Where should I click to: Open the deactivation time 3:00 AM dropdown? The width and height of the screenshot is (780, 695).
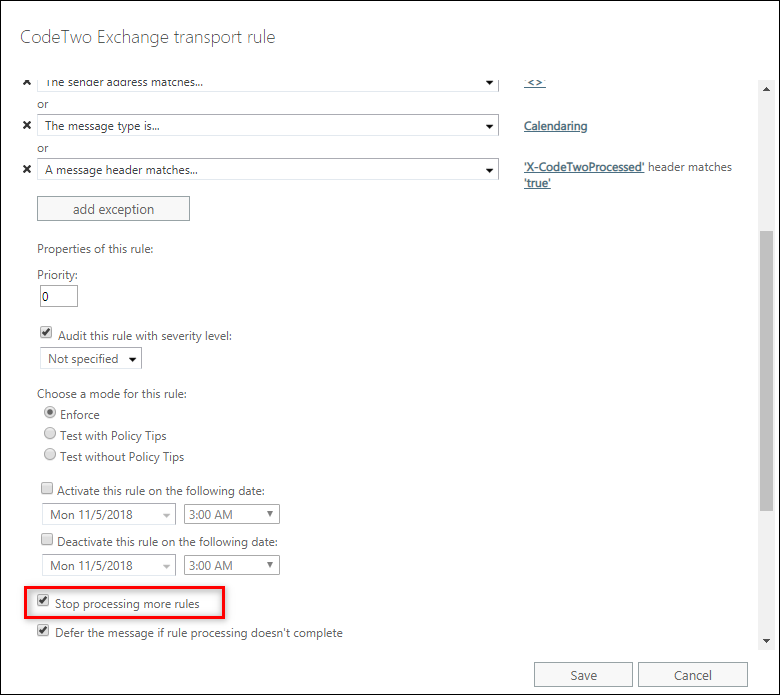(x=232, y=565)
